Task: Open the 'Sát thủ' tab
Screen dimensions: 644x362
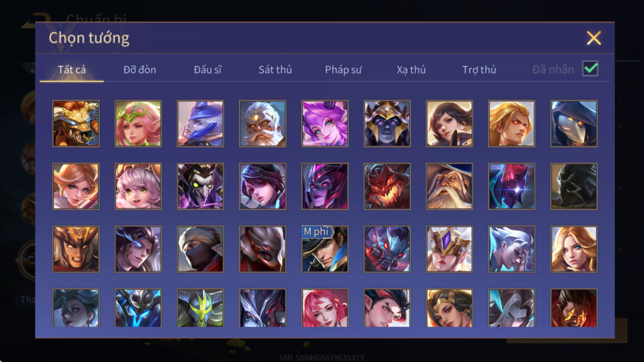Action: pos(275,70)
